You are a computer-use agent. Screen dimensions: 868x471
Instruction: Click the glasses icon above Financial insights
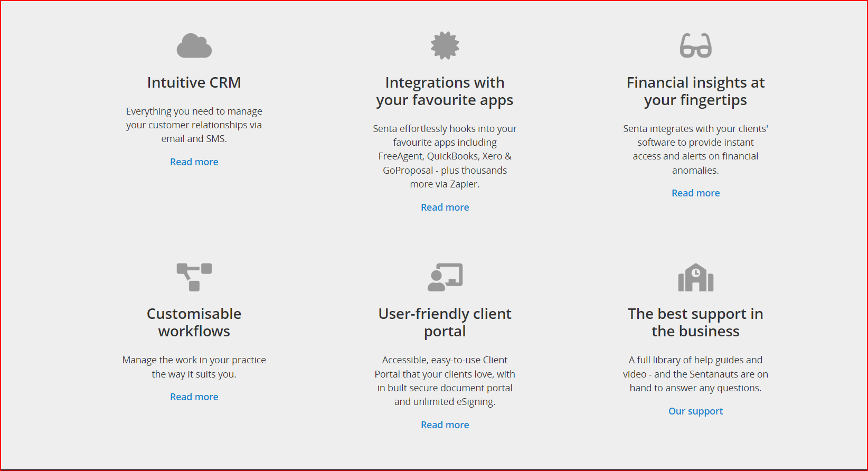[x=696, y=45]
